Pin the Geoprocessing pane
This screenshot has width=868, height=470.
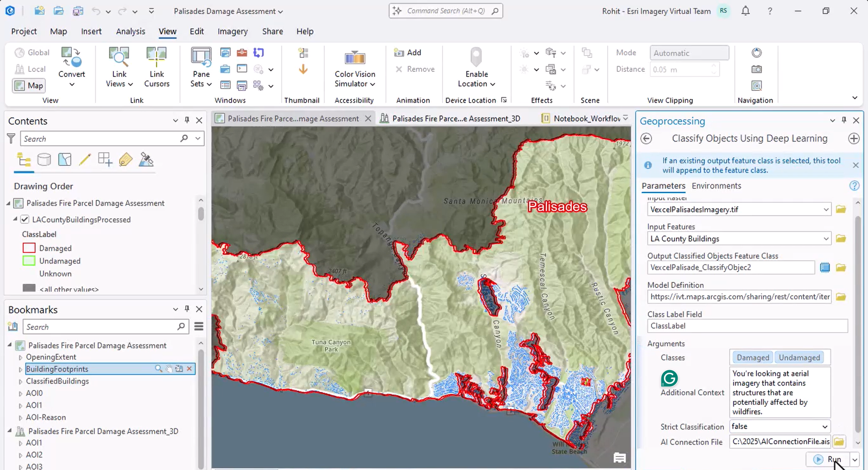(844, 120)
